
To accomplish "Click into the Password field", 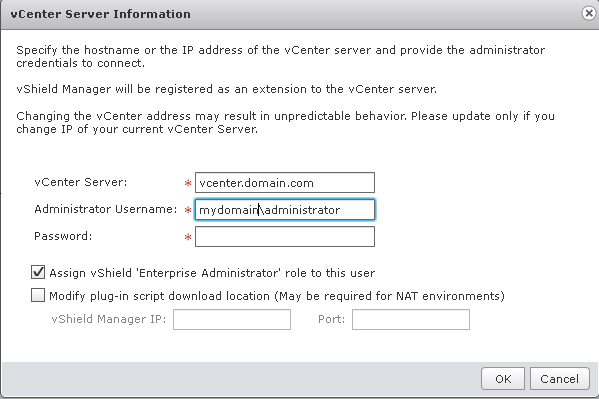I will coord(285,237).
